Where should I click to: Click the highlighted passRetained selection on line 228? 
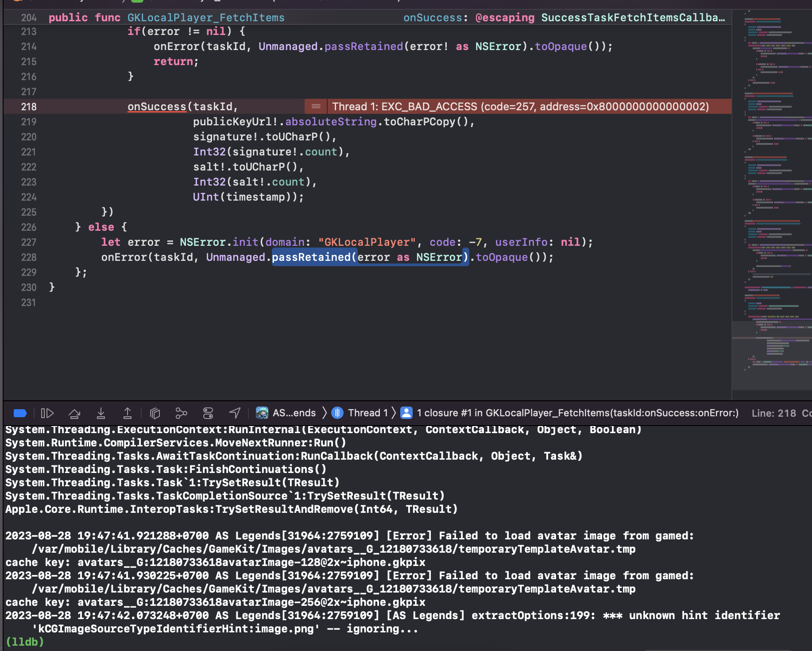370,257
